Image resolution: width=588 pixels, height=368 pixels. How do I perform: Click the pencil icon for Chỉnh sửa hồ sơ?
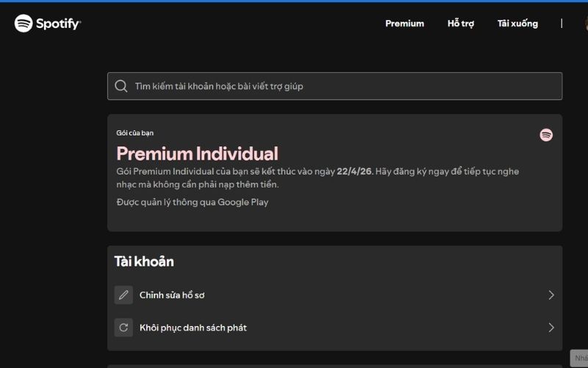coord(123,295)
